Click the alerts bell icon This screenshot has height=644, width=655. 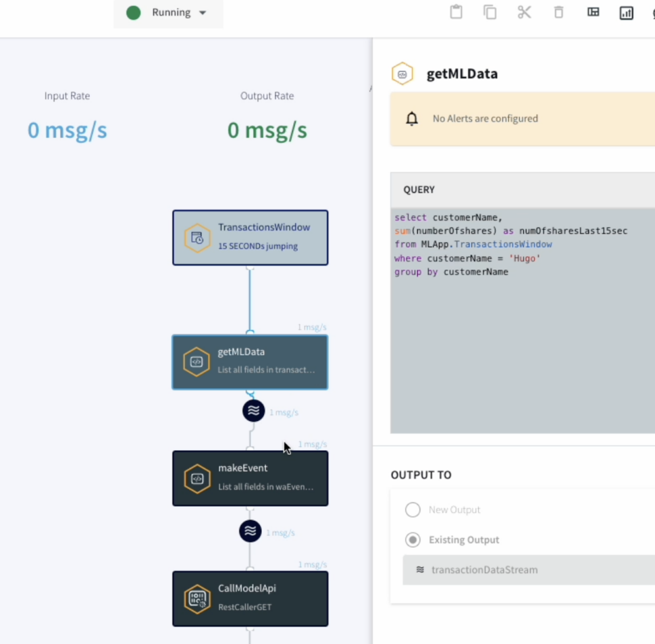tap(412, 119)
